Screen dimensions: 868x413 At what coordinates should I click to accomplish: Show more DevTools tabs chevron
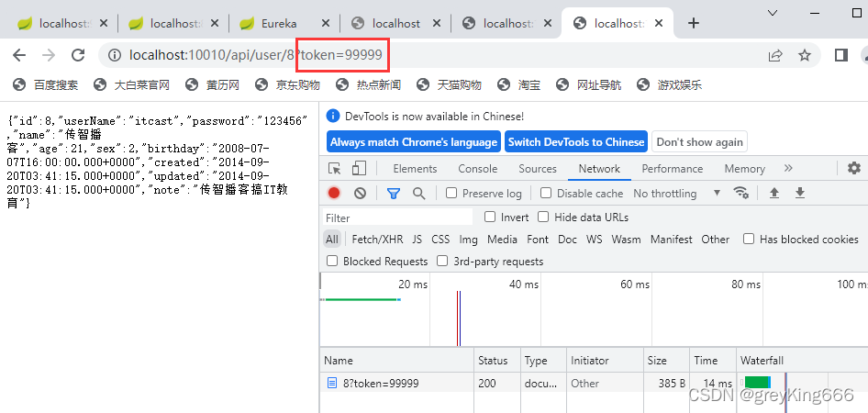pos(788,168)
